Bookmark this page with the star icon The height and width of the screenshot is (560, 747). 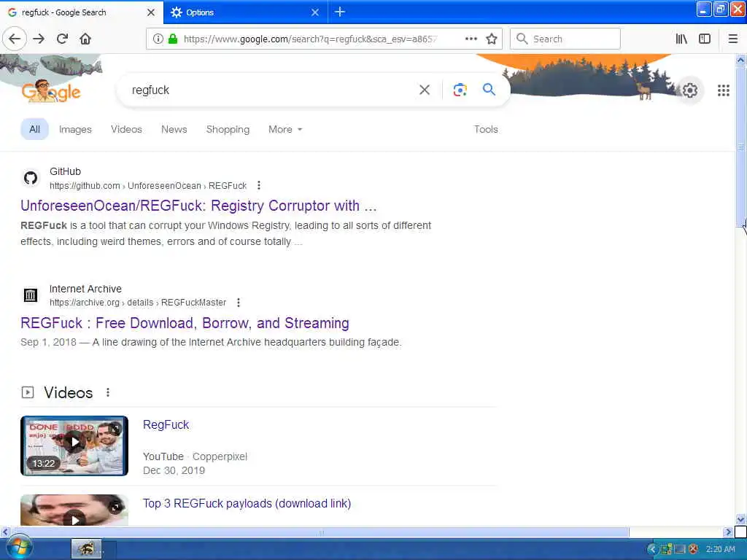coord(492,39)
